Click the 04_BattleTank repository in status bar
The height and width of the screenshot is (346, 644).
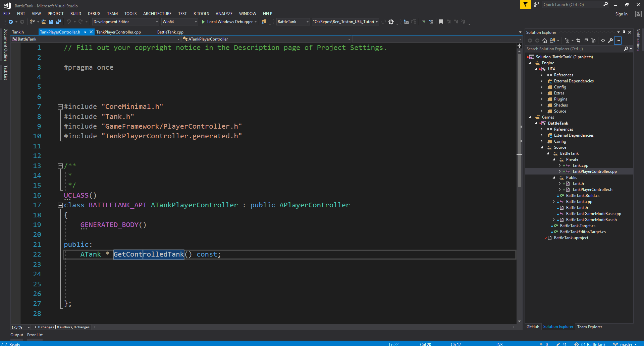click(590, 344)
